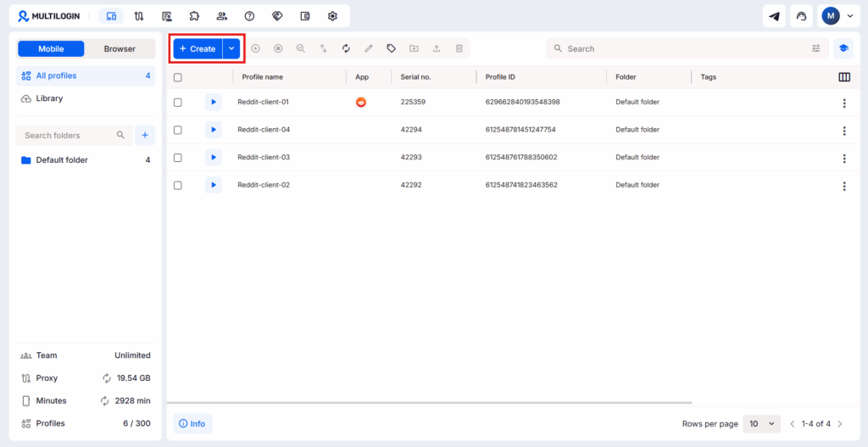Image resolution: width=868 pixels, height=447 pixels.
Task: Open three-dot menu for Reddit-client-02
Action: click(x=844, y=186)
